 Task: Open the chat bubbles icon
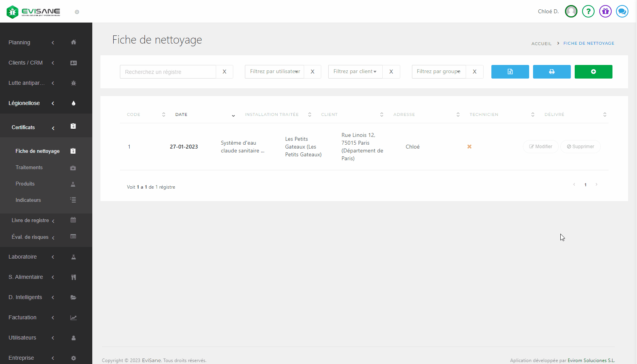[622, 11]
